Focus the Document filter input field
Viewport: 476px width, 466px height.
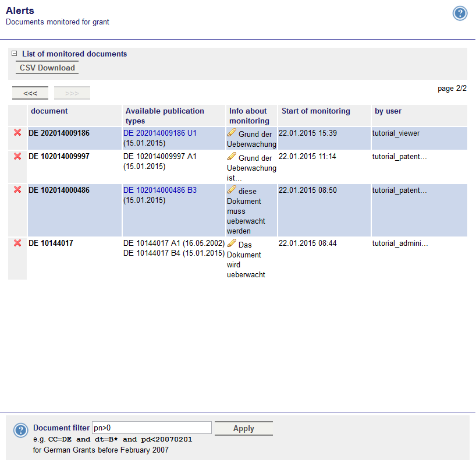click(x=152, y=428)
